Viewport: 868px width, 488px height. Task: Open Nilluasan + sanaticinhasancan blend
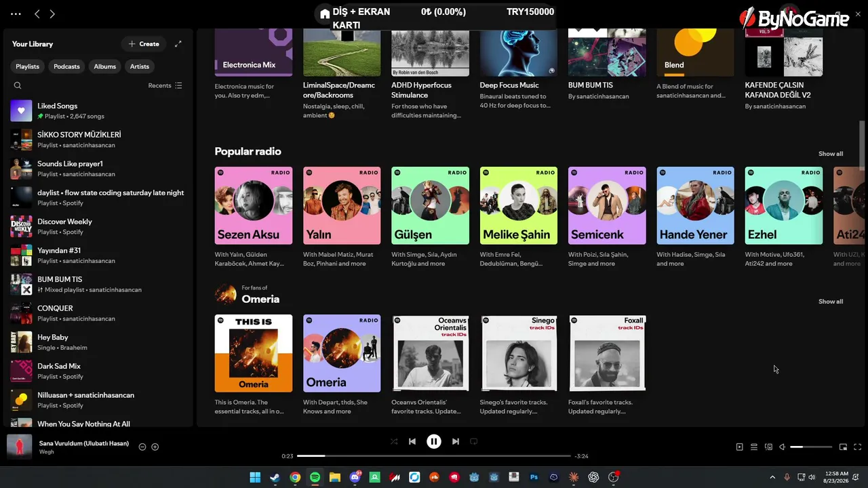98,400
